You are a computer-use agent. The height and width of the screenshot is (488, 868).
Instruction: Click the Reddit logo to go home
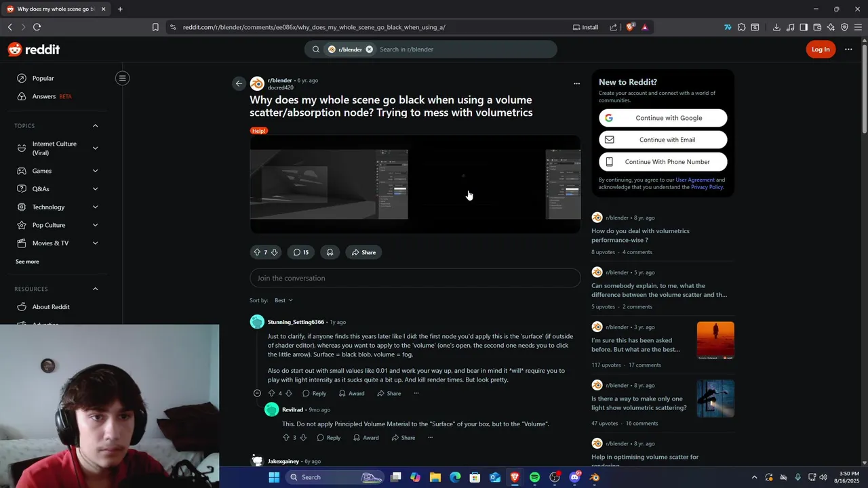(x=34, y=49)
